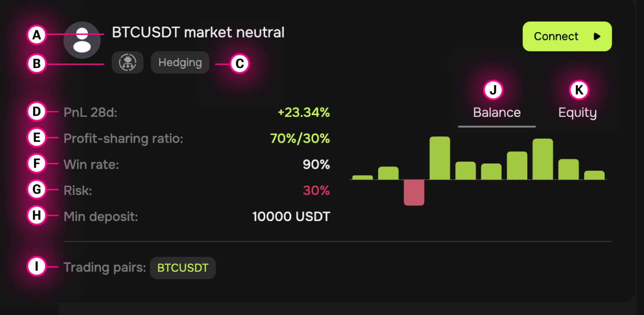This screenshot has width=644, height=315.
Task: Click the annotation marker labeled I
Action: pos(37,267)
